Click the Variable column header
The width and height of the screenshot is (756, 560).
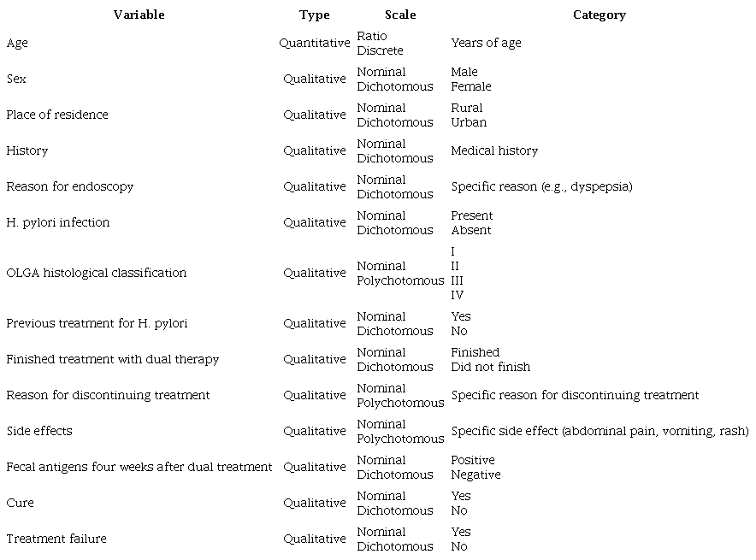click(139, 15)
